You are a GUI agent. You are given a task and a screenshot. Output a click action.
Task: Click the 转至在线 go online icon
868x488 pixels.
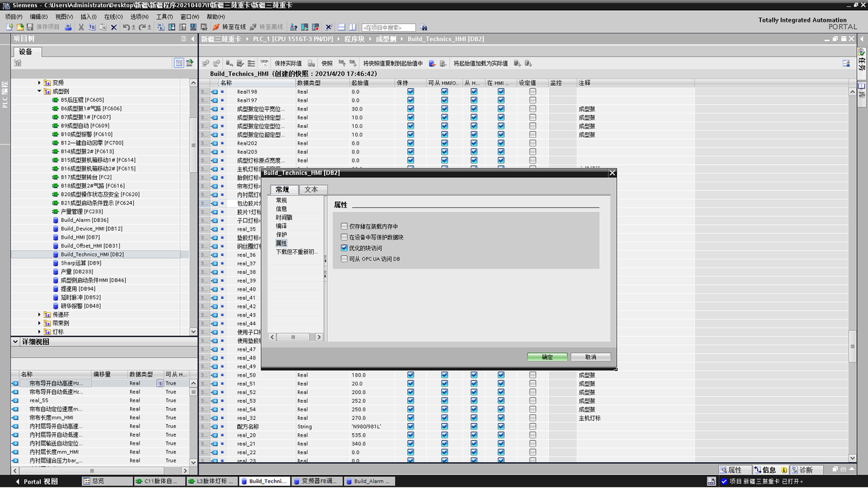[216, 27]
